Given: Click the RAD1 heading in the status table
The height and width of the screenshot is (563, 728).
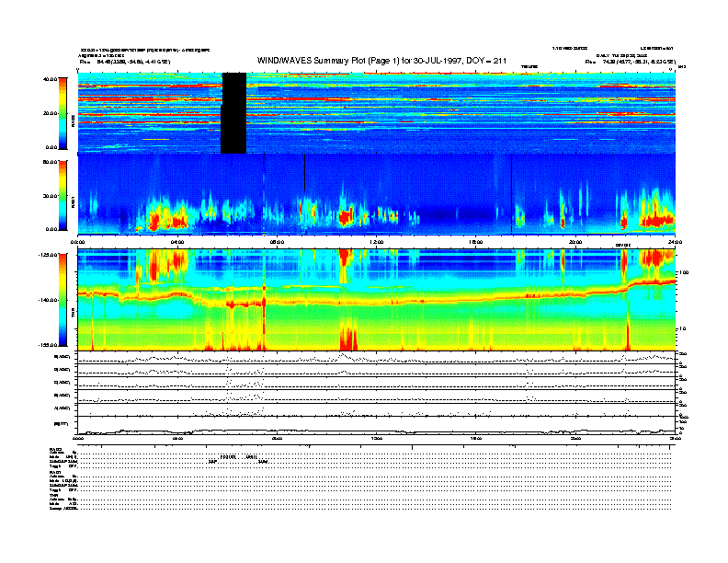Looking at the screenshot, I should point(55,473).
